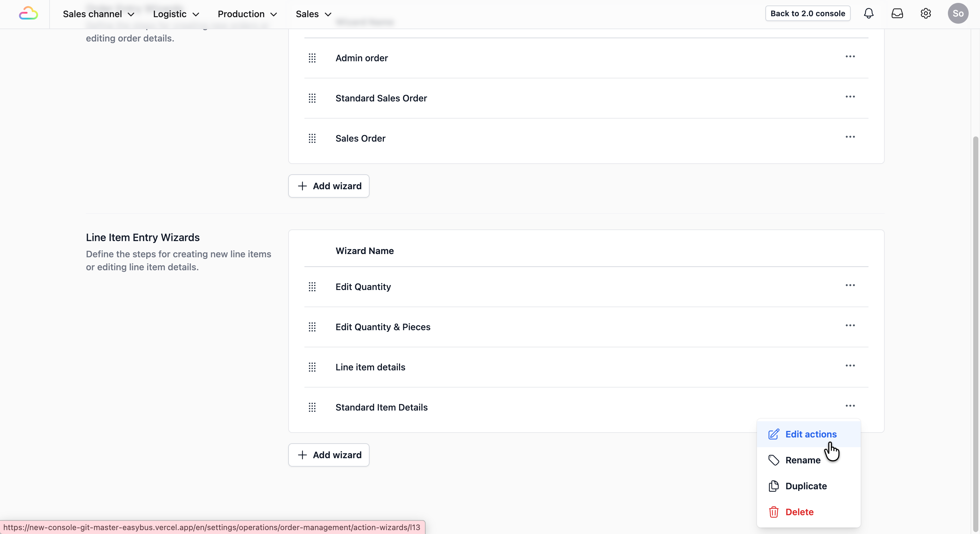Expand the Logistic menu
This screenshot has height=534, width=980.
[x=176, y=14]
